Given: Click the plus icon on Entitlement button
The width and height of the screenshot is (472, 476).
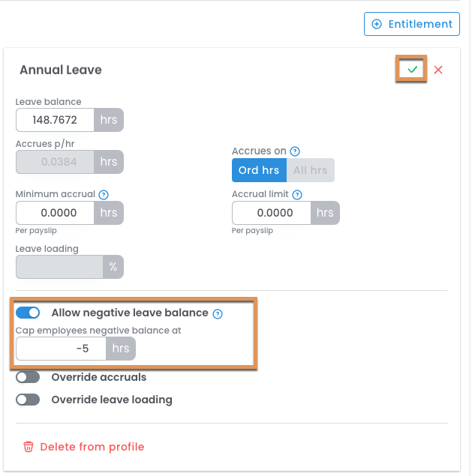Looking at the screenshot, I should click(377, 24).
